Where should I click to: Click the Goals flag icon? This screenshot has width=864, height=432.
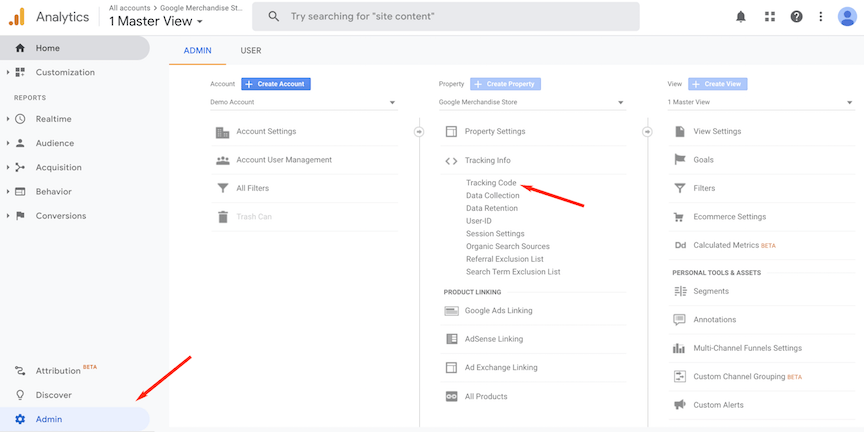680,160
